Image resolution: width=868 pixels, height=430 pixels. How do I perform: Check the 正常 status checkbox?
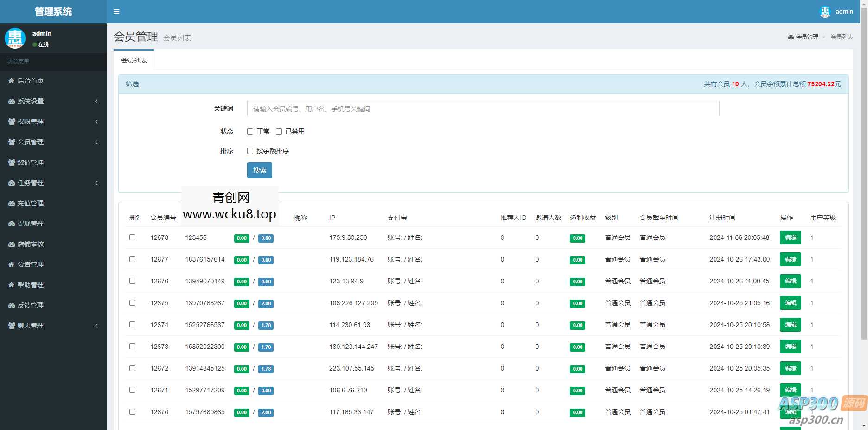[x=250, y=131]
